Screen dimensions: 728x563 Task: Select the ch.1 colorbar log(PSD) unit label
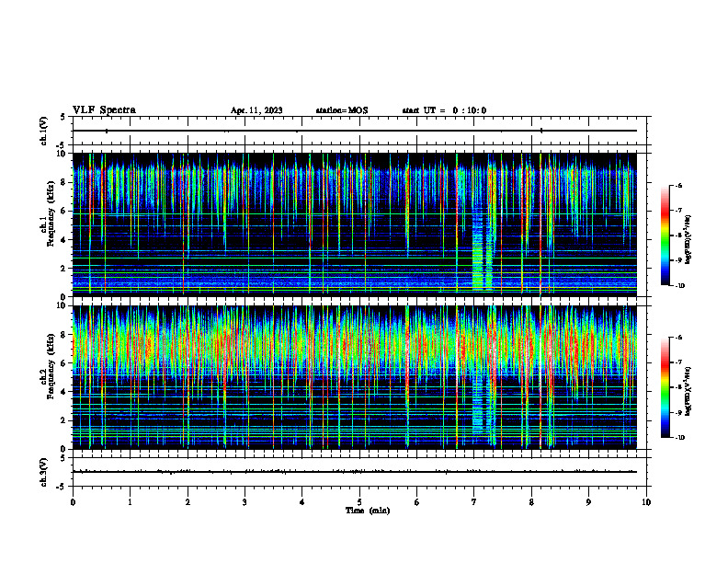click(x=688, y=240)
